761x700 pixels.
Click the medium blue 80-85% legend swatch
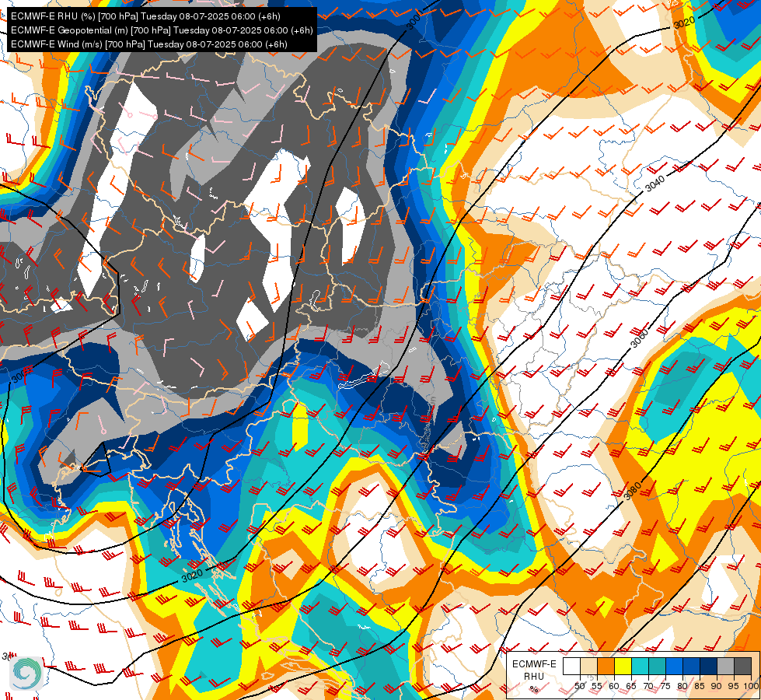click(691, 666)
